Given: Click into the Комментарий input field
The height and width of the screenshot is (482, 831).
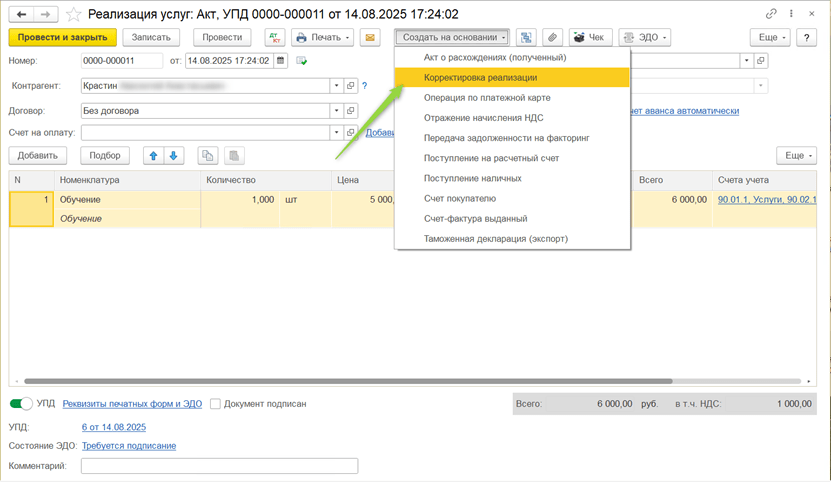Looking at the screenshot, I should 219,466.
